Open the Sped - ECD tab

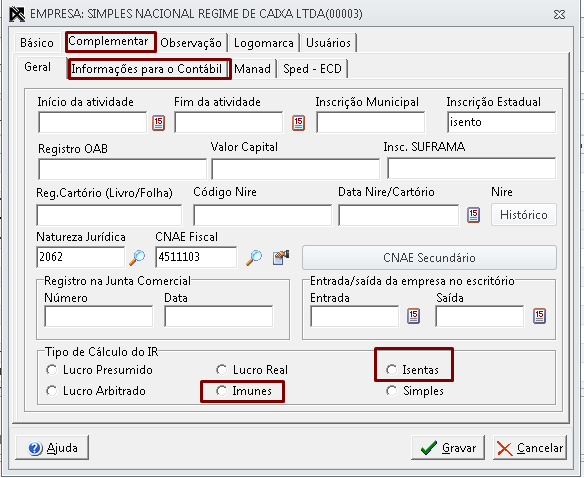click(312, 69)
